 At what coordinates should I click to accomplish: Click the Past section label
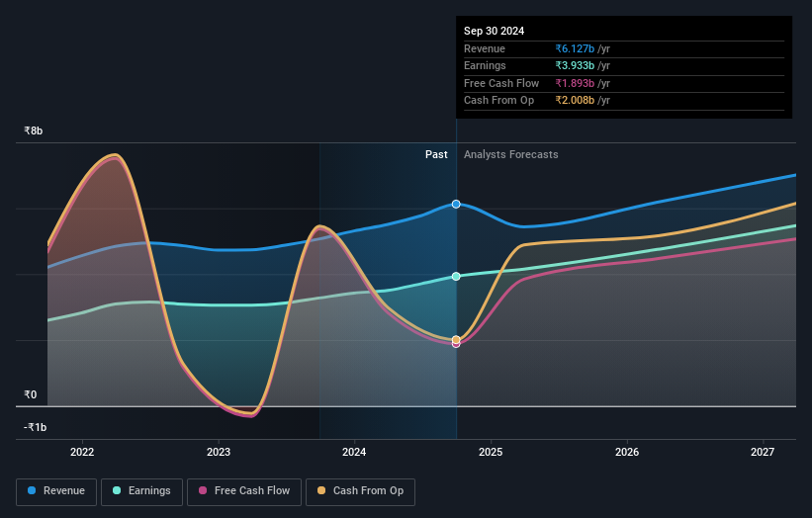436,154
